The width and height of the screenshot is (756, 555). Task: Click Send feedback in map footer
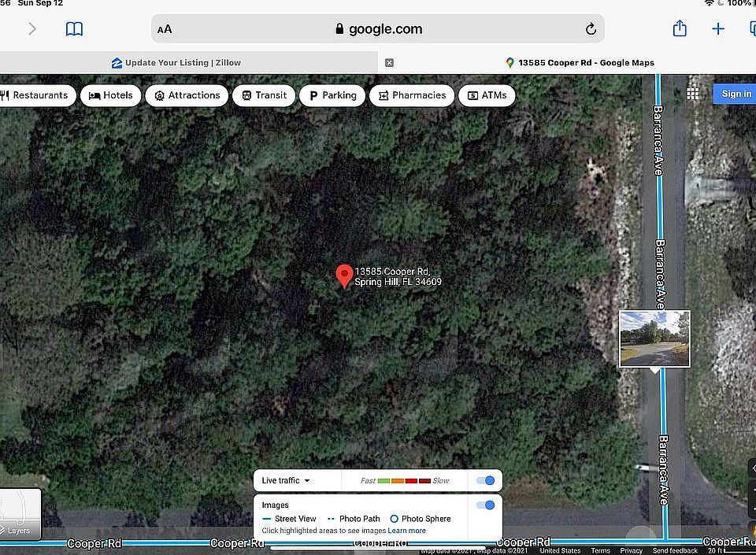(675, 550)
